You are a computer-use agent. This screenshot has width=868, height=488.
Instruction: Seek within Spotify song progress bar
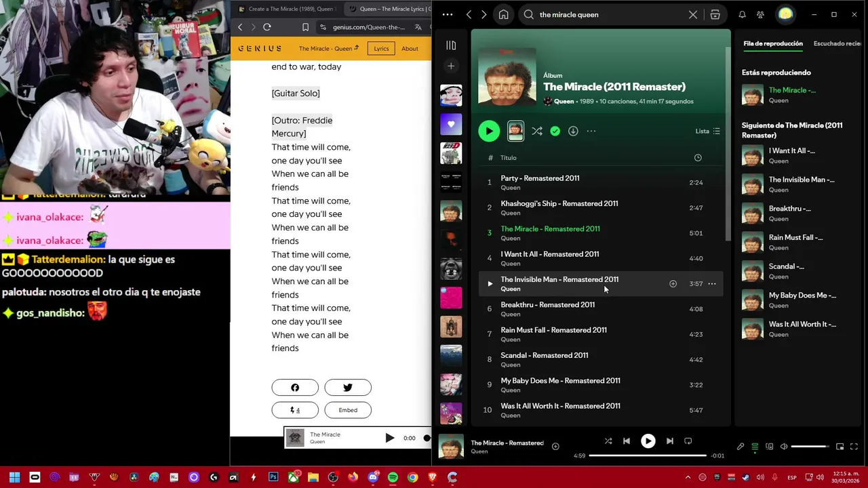(x=648, y=455)
